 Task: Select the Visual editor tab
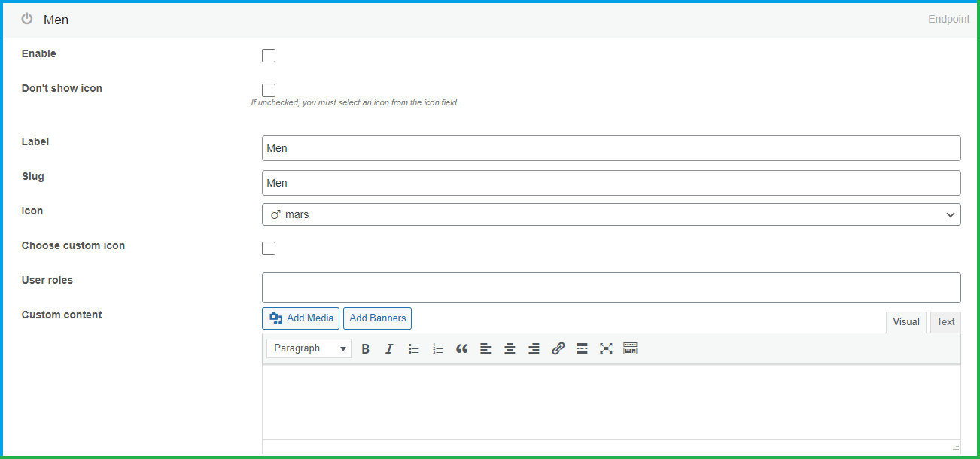point(906,322)
